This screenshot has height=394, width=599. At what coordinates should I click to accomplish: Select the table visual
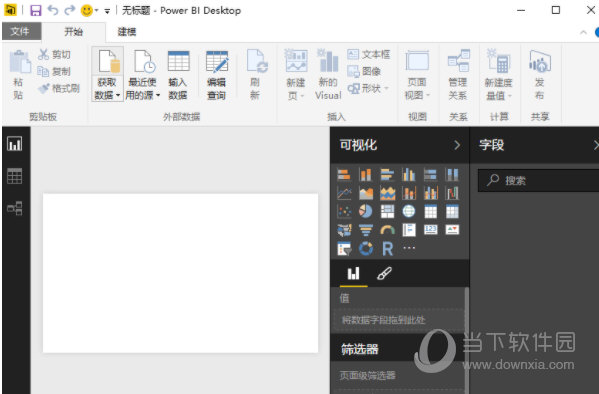click(x=431, y=211)
